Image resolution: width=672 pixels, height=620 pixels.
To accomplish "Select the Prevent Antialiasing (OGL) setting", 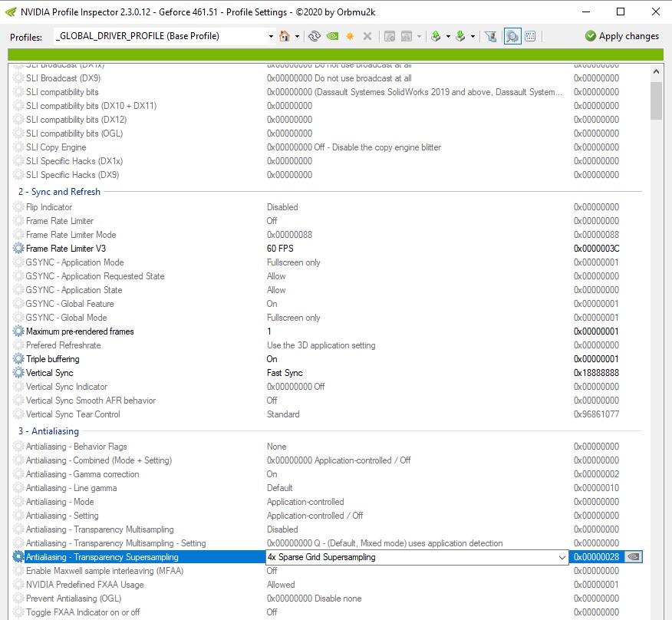I will pyautogui.click(x=326, y=599).
